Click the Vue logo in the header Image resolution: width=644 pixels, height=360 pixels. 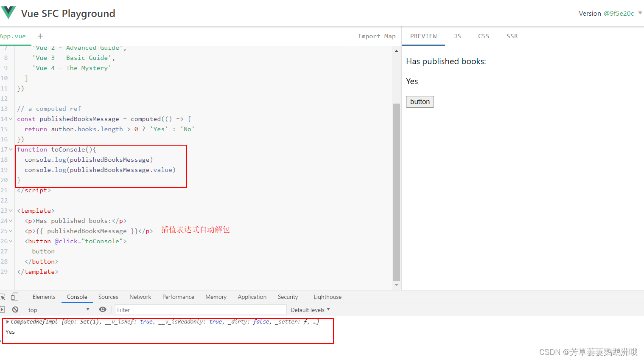click(x=8, y=12)
